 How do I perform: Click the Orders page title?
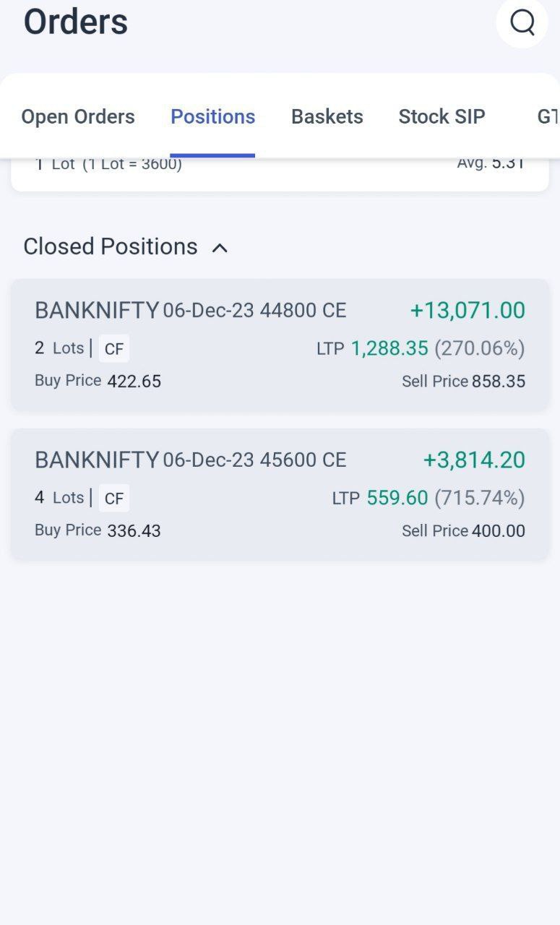[76, 22]
